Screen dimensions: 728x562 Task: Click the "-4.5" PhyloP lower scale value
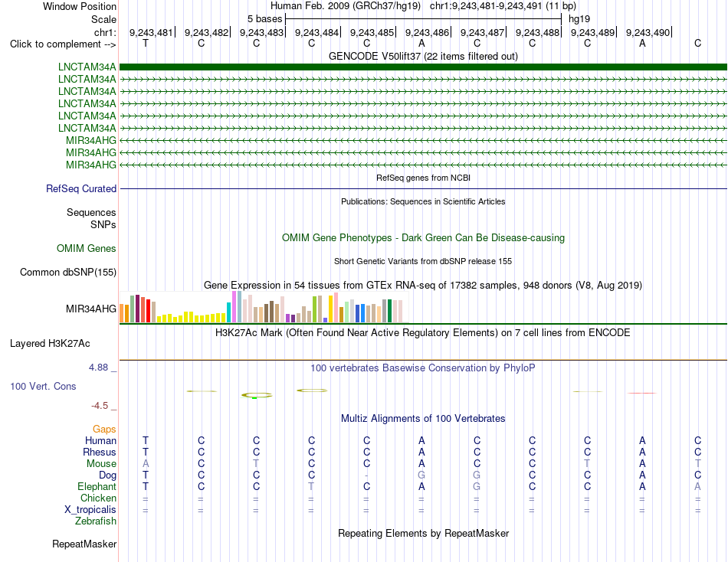(100, 406)
